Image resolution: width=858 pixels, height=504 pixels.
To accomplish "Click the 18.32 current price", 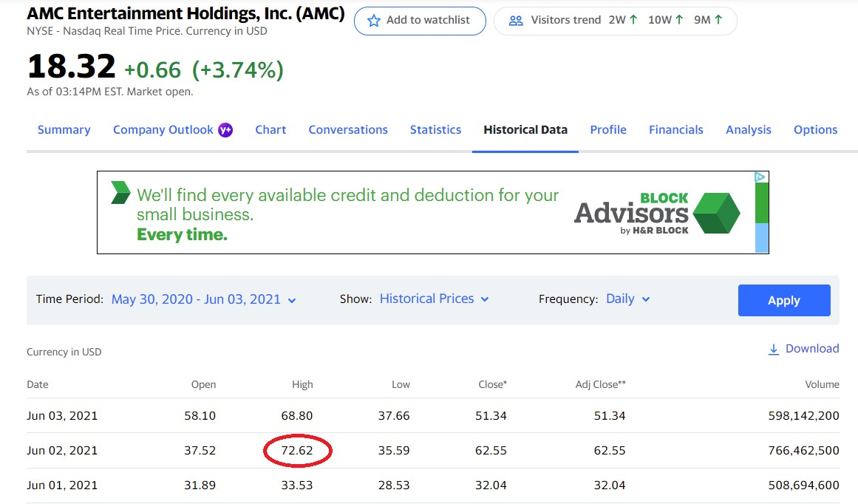I will tap(72, 67).
